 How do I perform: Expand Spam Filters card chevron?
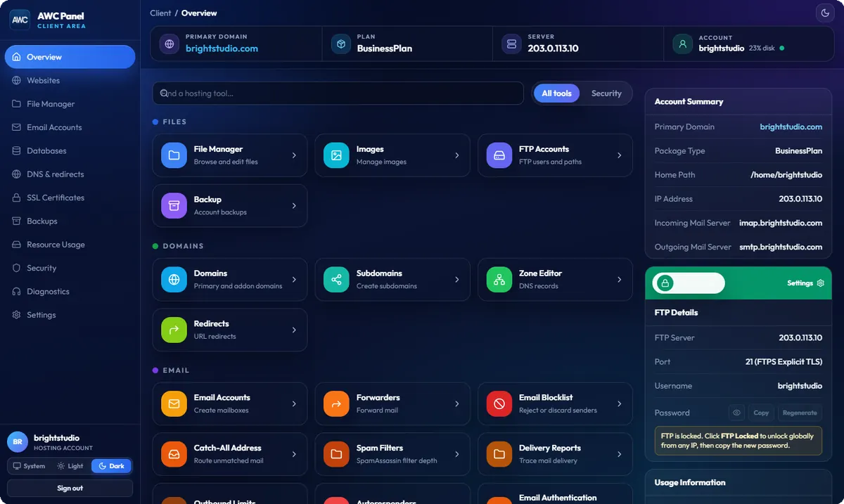456,454
